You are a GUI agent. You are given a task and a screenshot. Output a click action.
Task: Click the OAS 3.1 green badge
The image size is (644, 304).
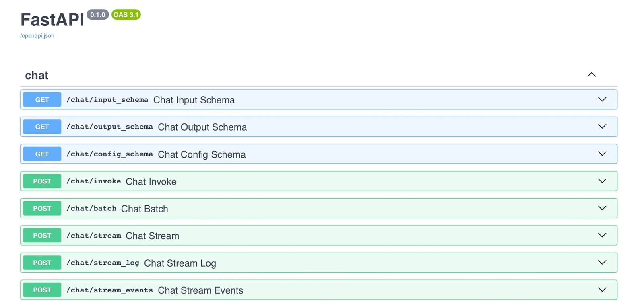(x=126, y=15)
